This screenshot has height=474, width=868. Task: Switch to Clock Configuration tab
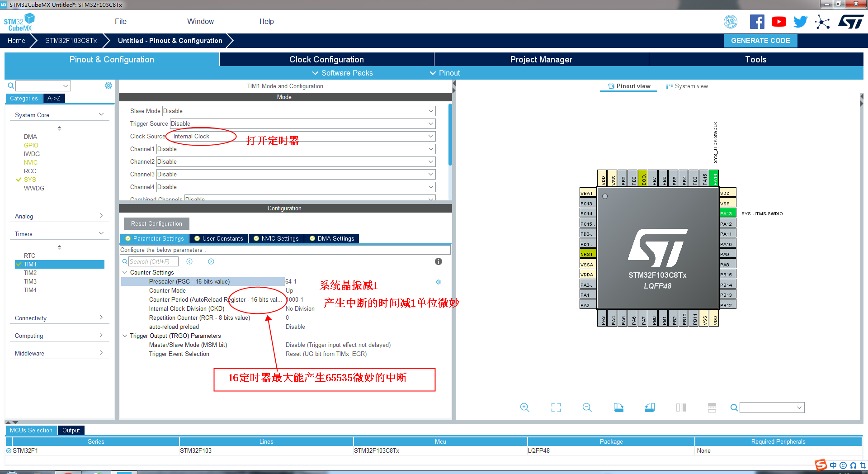326,59
